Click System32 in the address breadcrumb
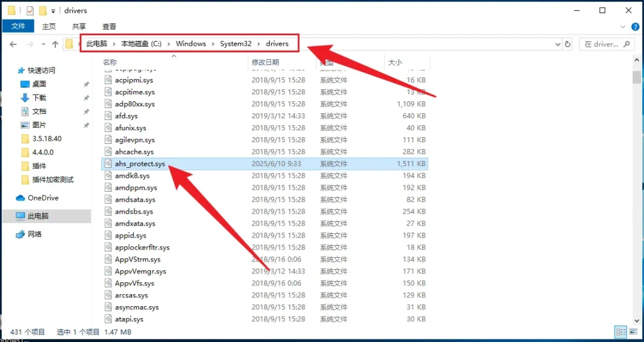The height and width of the screenshot is (342, 644). [x=235, y=44]
